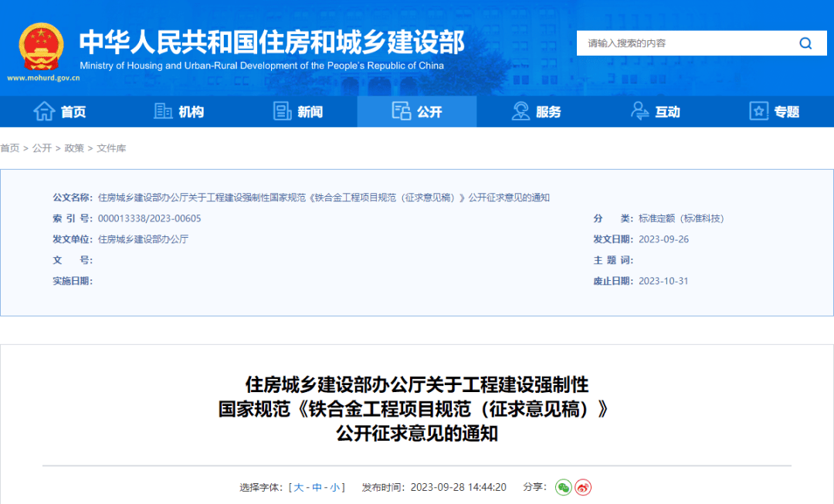The width and height of the screenshot is (834, 504).
Task: Select large font size 大
Action: click(x=298, y=488)
